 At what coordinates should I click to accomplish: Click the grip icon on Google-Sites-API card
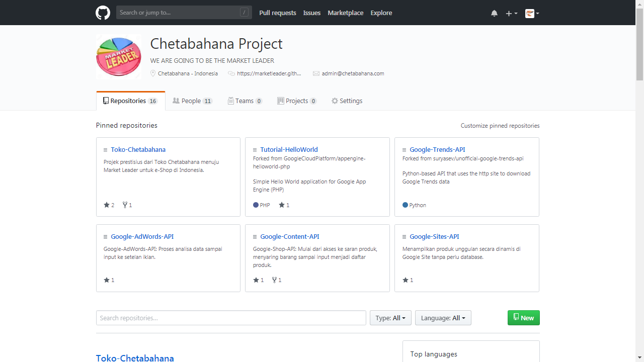tap(405, 237)
